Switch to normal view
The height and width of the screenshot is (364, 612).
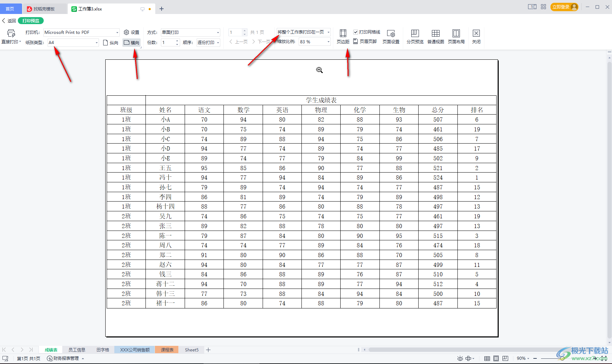436,36
